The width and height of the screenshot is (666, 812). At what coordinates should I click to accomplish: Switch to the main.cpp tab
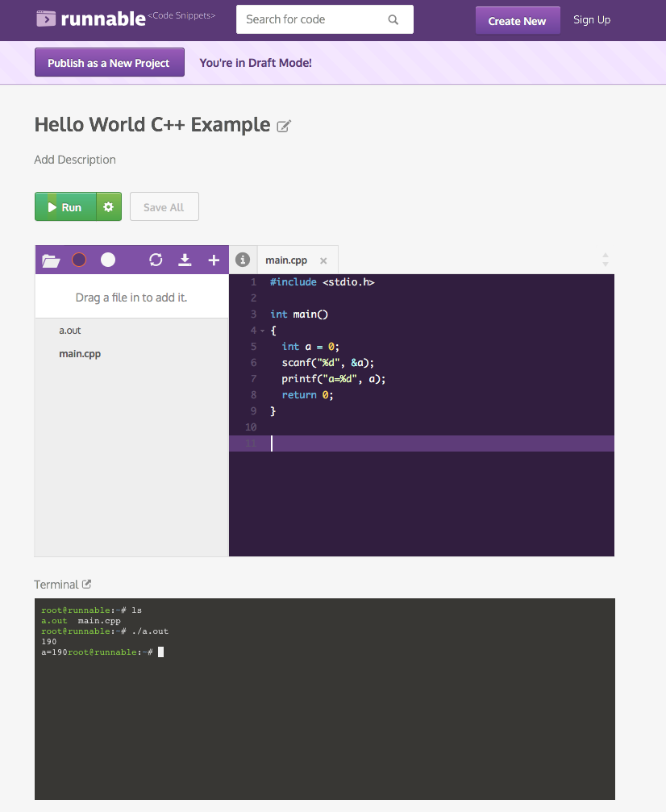[286, 260]
